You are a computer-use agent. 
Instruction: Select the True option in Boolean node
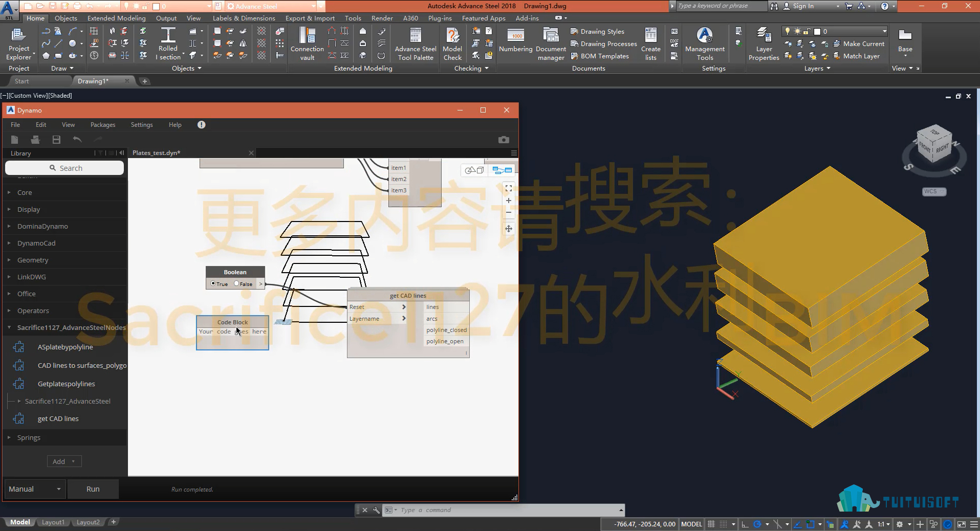[x=213, y=283]
